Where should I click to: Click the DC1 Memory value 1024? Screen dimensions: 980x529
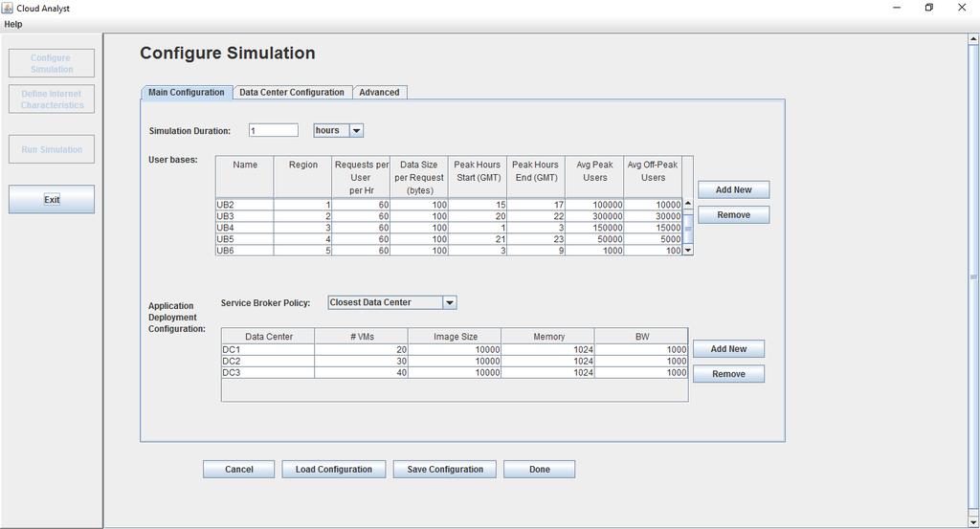click(548, 350)
